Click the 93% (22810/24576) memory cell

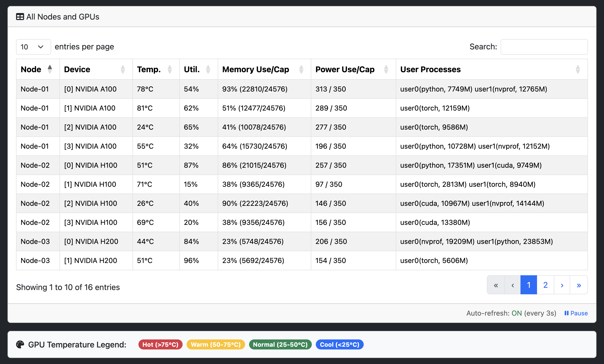pos(264,89)
